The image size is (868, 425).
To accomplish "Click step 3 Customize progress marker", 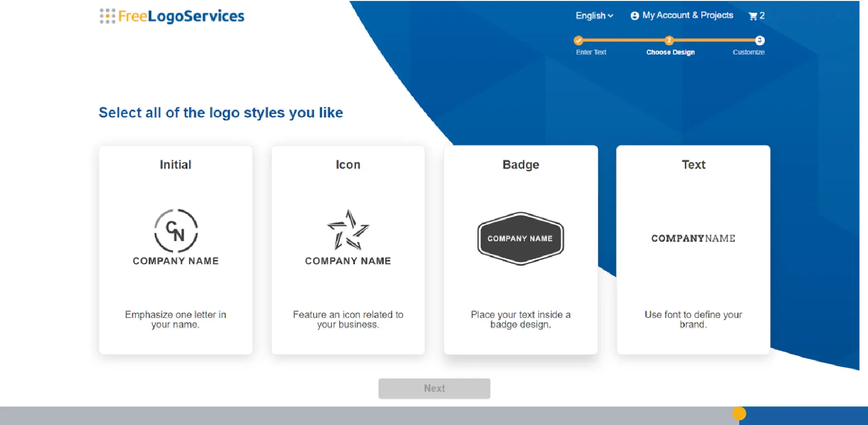I will (759, 40).
